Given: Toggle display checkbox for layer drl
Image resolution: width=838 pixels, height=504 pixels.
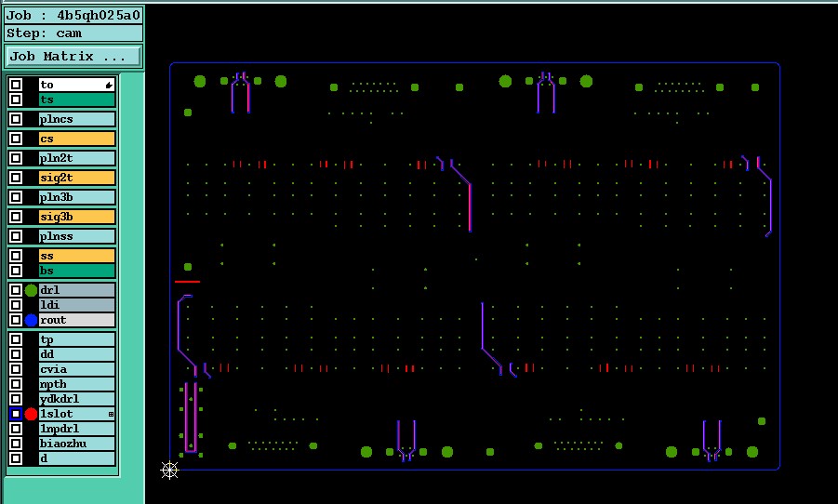Looking at the screenshot, I should click(x=16, y=290).
